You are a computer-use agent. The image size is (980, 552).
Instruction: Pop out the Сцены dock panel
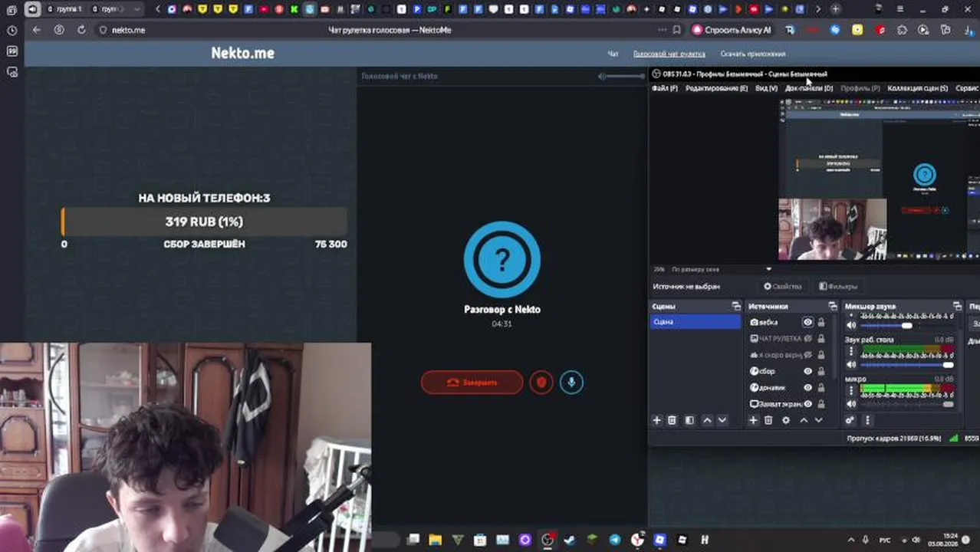tap(736, 306)
